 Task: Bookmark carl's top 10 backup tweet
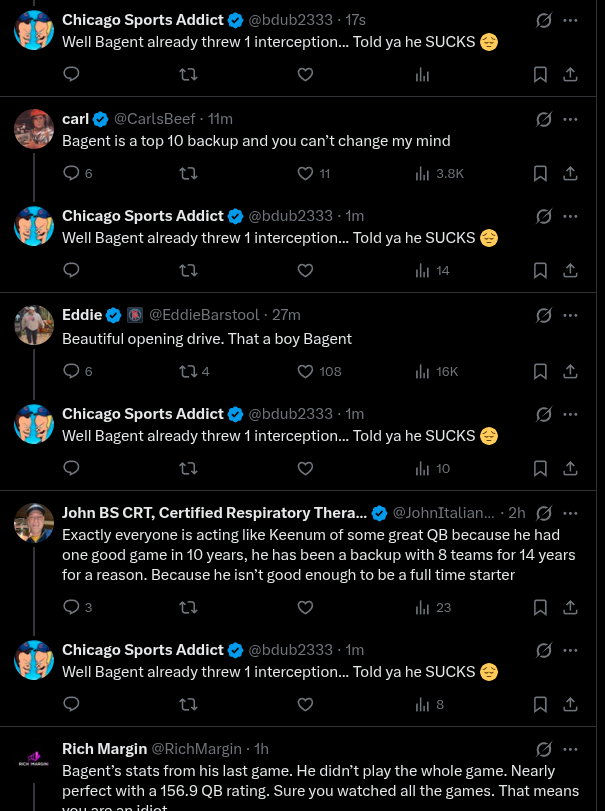tap(540, 173)
